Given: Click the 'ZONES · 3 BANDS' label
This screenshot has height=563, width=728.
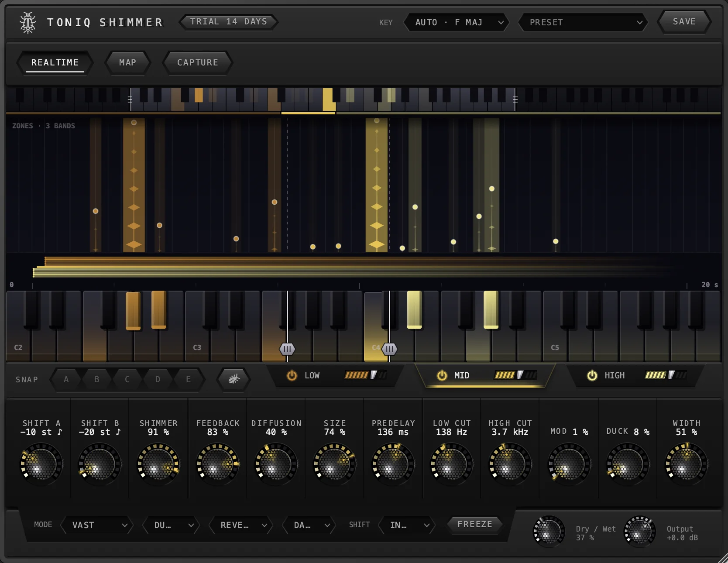Looking at the screenshot, I should pos(44,126).
